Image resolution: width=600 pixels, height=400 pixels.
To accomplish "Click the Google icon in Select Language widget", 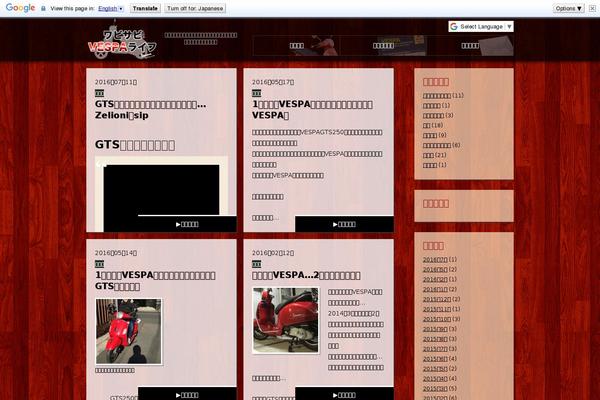I will click(454, 26).
